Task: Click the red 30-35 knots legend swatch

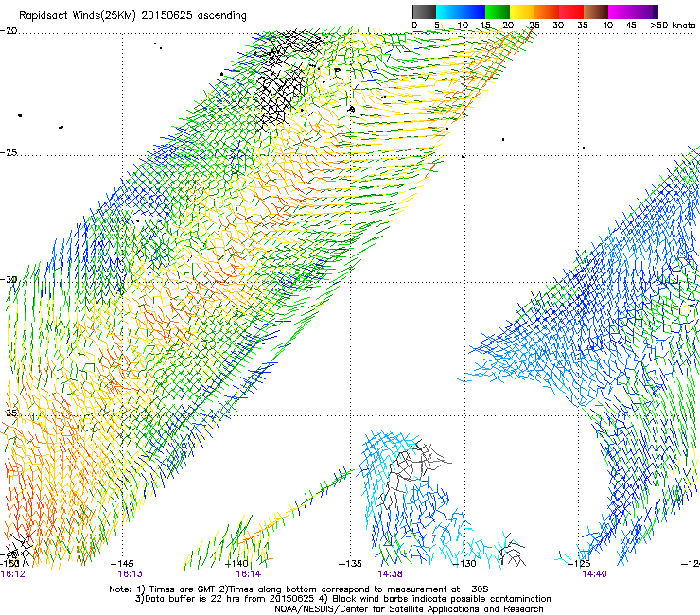Action: pyautogui.click(x=571, y=11)
